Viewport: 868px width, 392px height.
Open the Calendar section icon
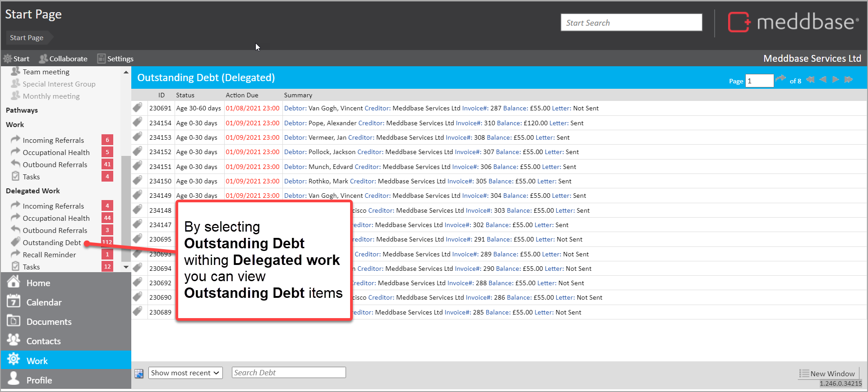point(14,301)
